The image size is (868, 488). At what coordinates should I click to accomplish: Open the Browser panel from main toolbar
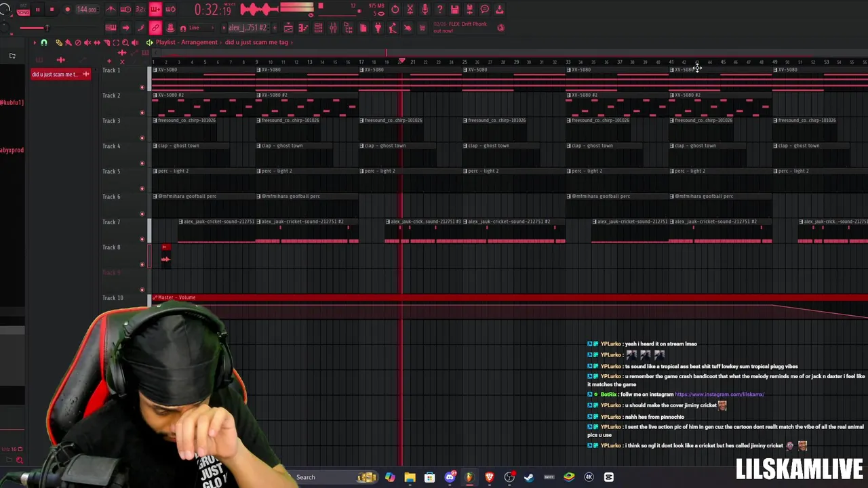(x=348, y=28)
